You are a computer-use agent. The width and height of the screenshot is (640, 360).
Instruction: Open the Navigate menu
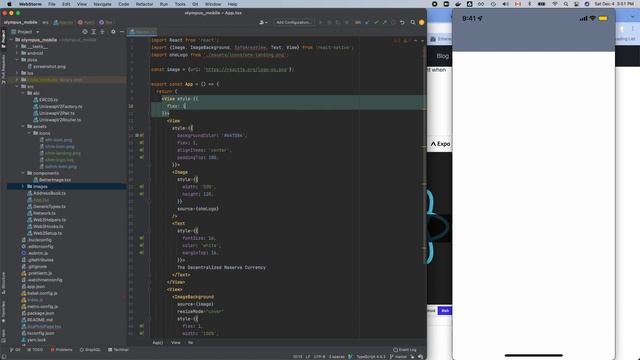(102, 4)
